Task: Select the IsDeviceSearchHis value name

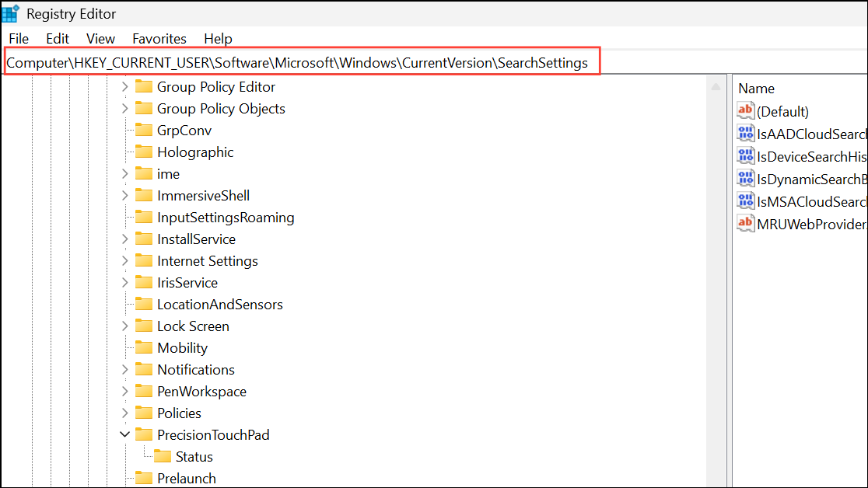Action: coord(812,157)
